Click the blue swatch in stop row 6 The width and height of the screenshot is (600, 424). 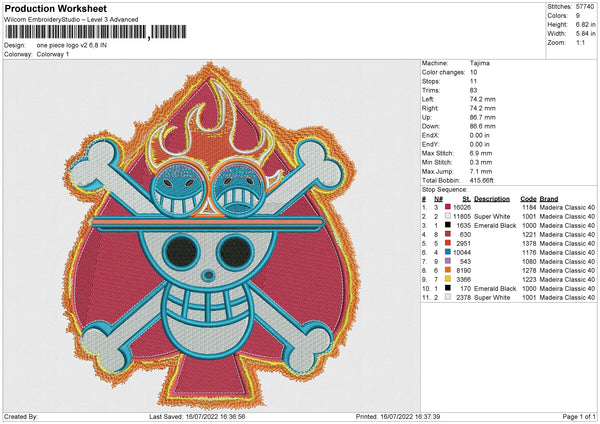tap(448, 252)
